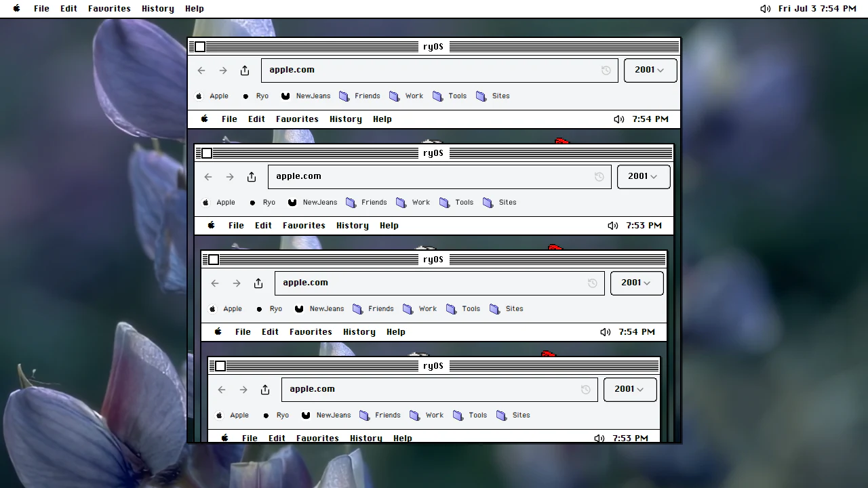
Task: Click Apple logo in outermost window's nested menu bar
Action: coord(205,119)
